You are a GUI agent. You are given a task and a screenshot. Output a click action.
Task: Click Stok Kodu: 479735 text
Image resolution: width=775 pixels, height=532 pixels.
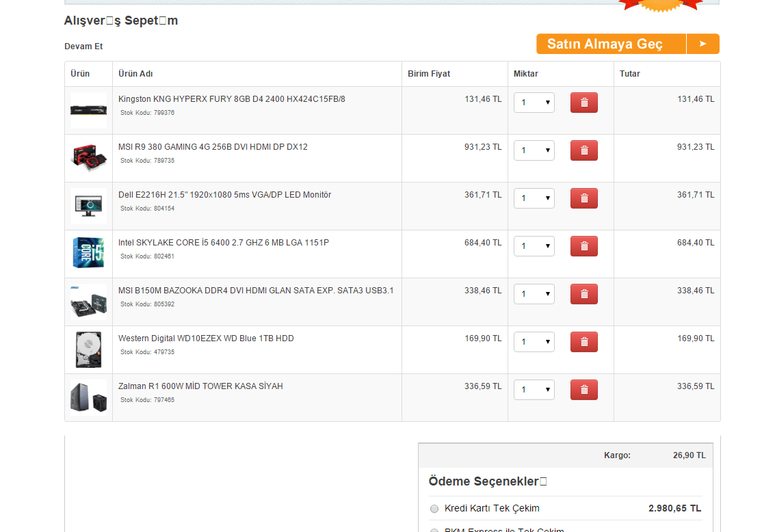147,353
